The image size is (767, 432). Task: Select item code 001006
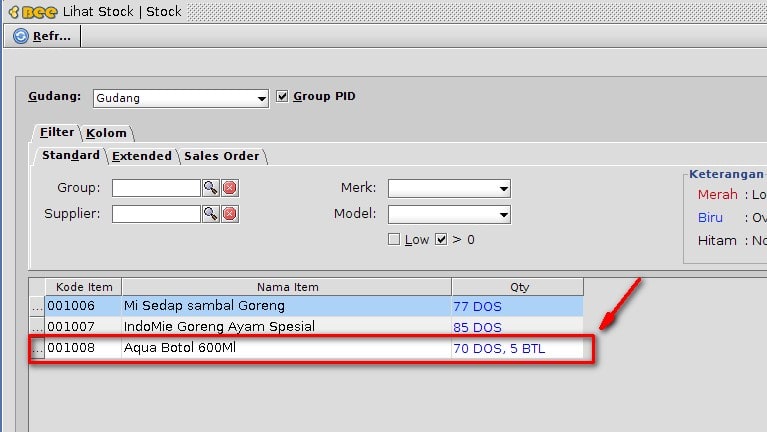(x=83, y=306)
